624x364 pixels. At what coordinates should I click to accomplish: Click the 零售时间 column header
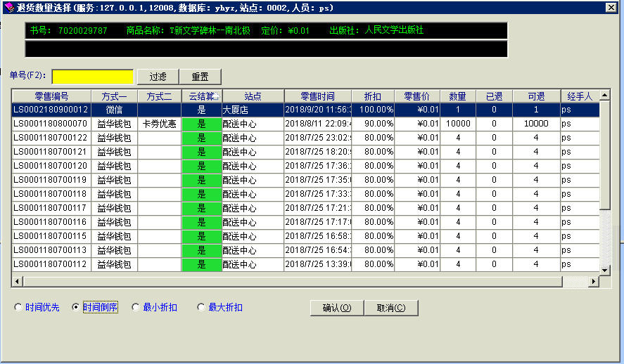pyautogui.click(x=317, y=96)
